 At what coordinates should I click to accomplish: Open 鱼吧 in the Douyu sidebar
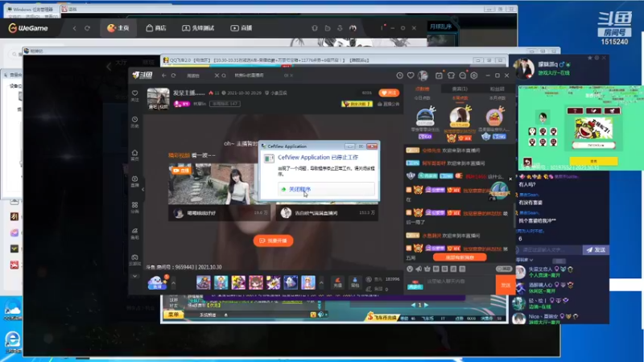coord(134,233)
